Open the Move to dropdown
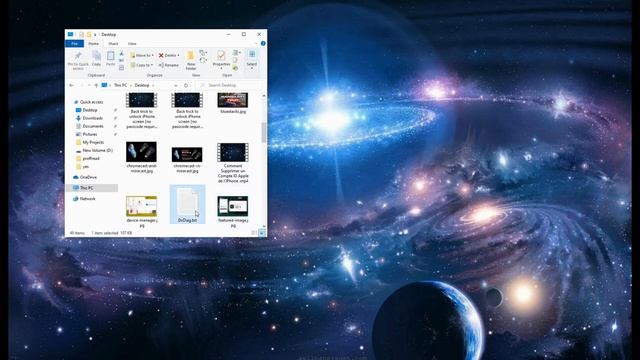Image resolution: width=640 pixels, height=360 pixels. coord(141,55)
